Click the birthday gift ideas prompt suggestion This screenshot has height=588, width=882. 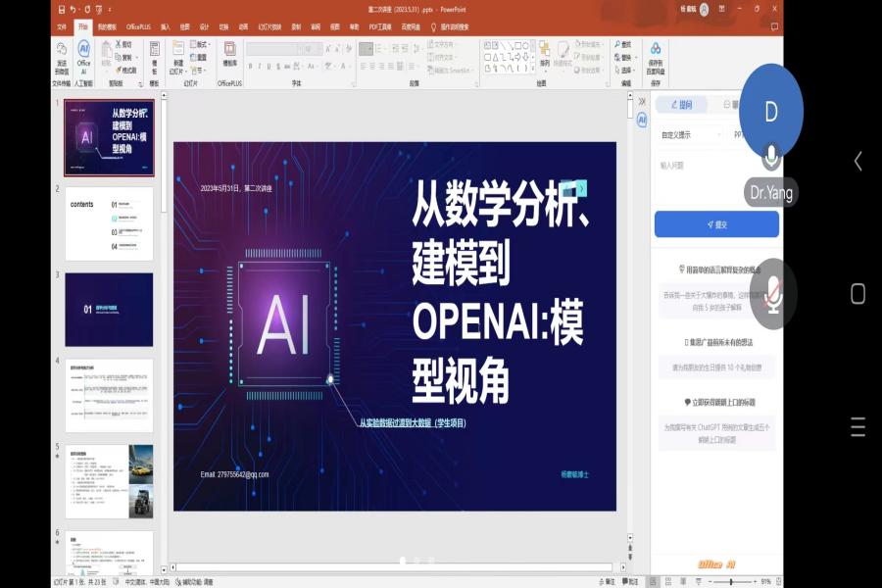[716, 368]
